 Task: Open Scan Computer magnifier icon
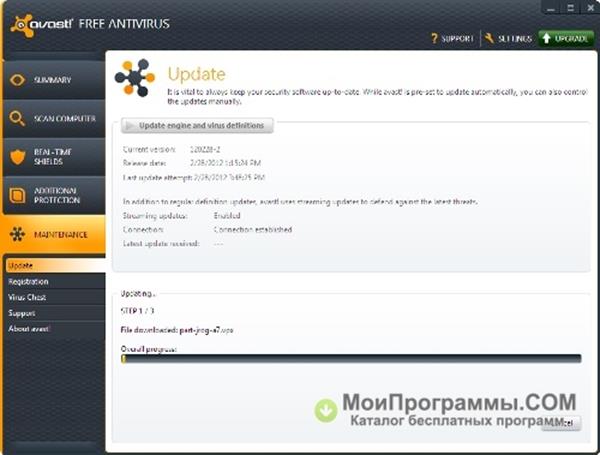pos(17,118)
